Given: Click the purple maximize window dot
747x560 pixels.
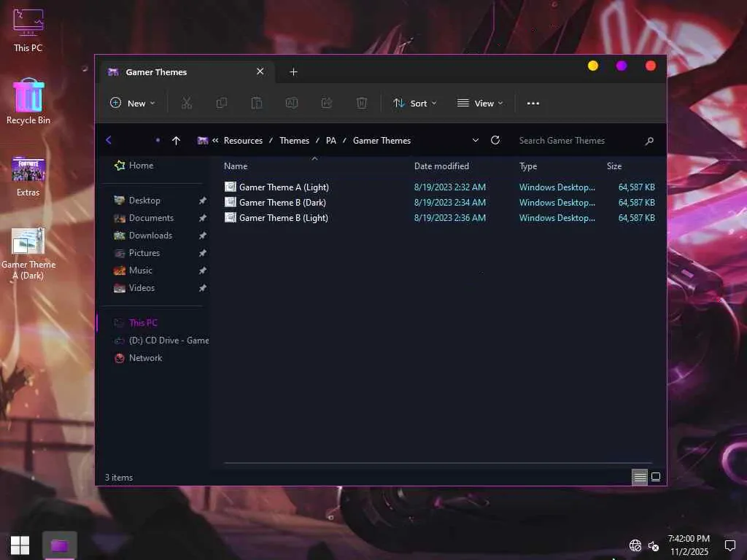Looking at the screenshot, I should click(622, 66).
